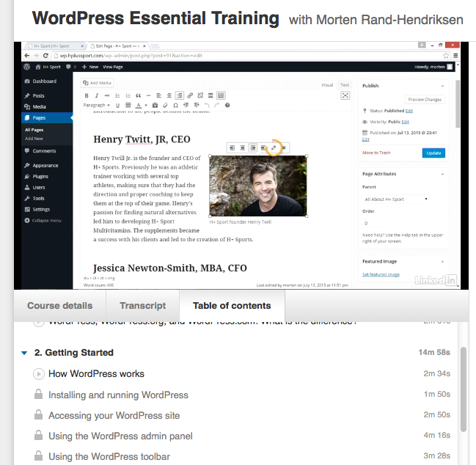Image resolution: width=476 pixels, height=465 pixels.
Task: Open Media in WordPress sidebar
Action: pos(39,107)
